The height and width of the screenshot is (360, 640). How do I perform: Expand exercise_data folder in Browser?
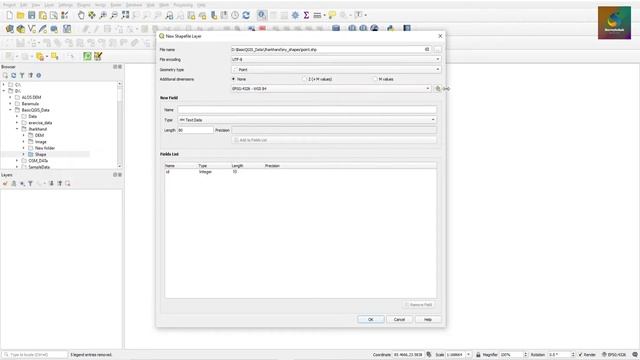[x=17, y=123]
